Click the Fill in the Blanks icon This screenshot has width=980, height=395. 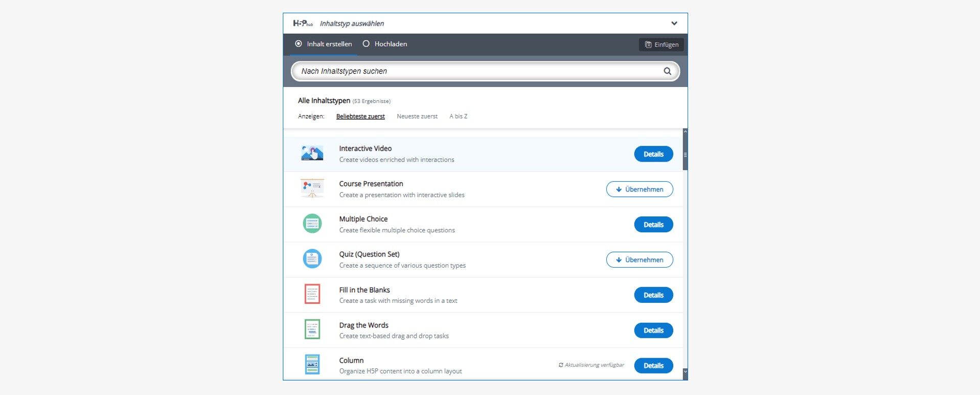tap(312, 294)
